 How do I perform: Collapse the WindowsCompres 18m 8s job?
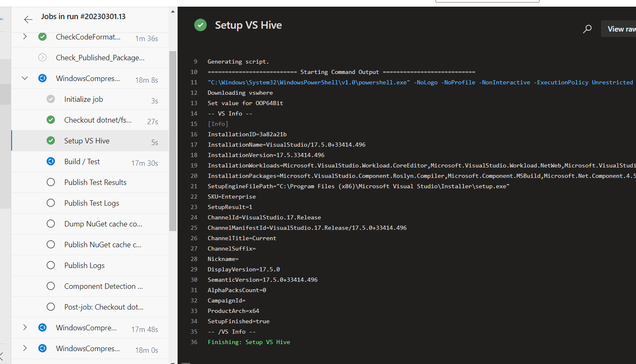[x=25, y=78]
